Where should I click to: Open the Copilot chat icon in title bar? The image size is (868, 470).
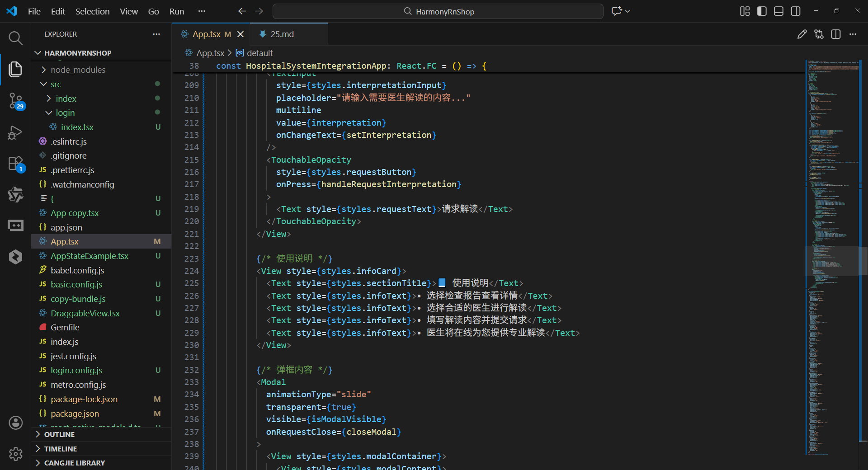pyautogui.click(x=617, y=11)
